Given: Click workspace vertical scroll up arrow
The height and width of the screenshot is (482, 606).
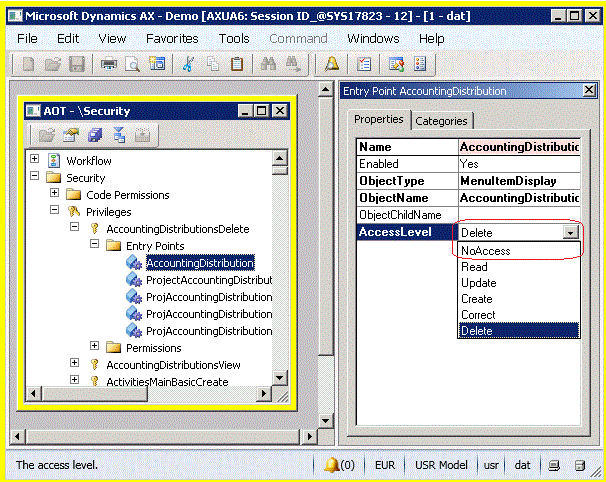Looking at the screenshot, I should click(x=325, y=90).
